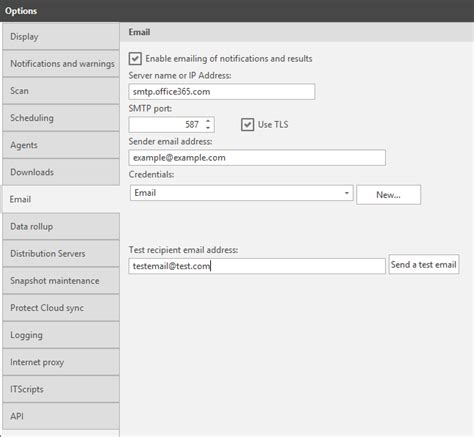This screenshot has width=474, height=437.
Task: Open the Distribution Servers tab
Action: click(61, 253)
